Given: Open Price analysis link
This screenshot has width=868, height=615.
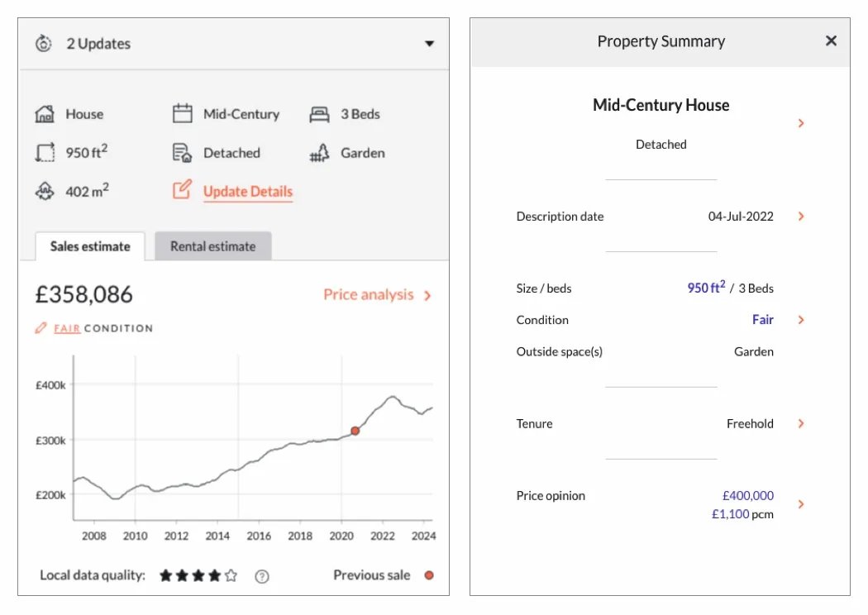Looking at the screenshot, I should coord(369,294).
